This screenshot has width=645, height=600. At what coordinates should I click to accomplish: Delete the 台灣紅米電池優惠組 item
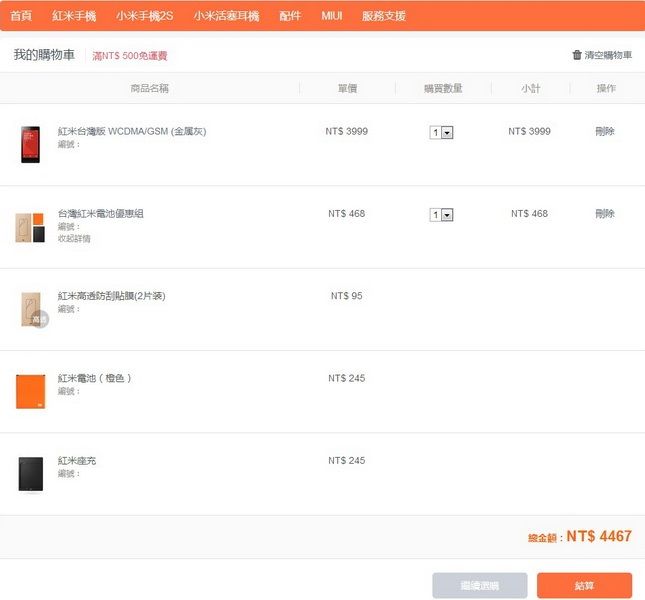coord(605,213)
